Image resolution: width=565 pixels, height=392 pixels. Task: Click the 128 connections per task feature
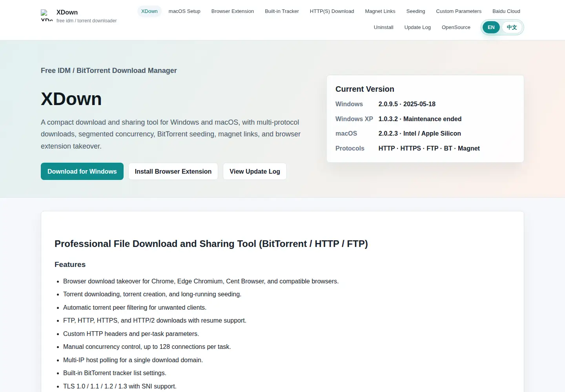(x=147, y=347)
